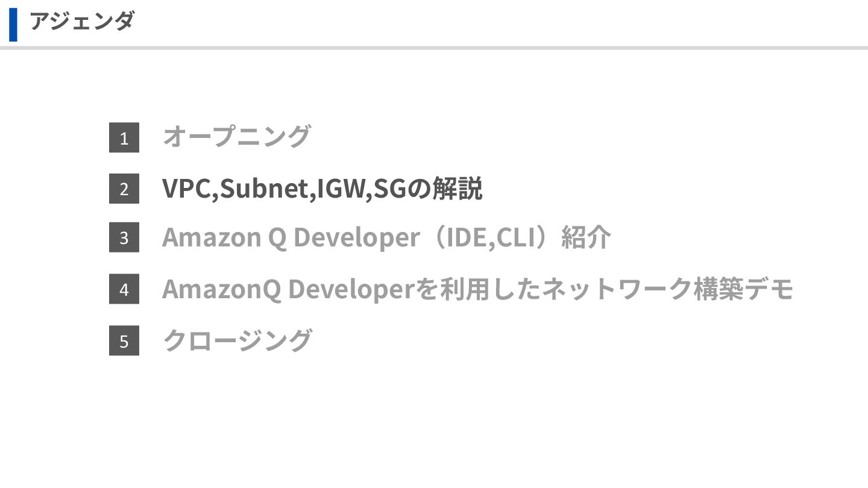Select the クロージング agenda item
This screenshot has height=488, width=868.
(x=237, y=340)
